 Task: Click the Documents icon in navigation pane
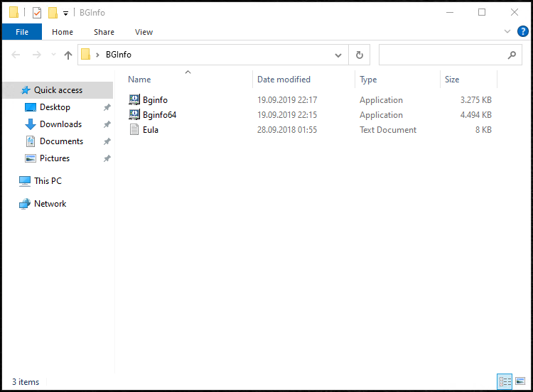31,141
